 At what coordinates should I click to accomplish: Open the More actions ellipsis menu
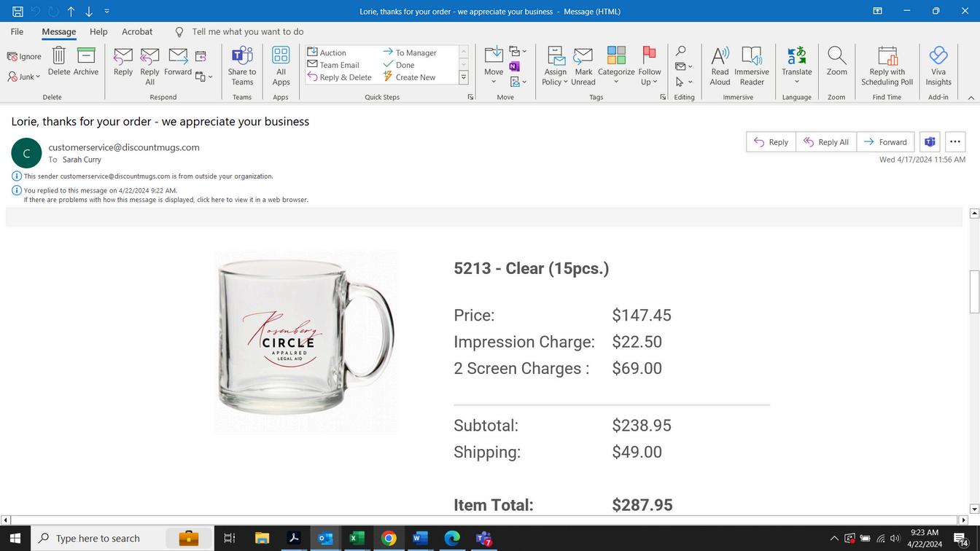click(955, 142)
